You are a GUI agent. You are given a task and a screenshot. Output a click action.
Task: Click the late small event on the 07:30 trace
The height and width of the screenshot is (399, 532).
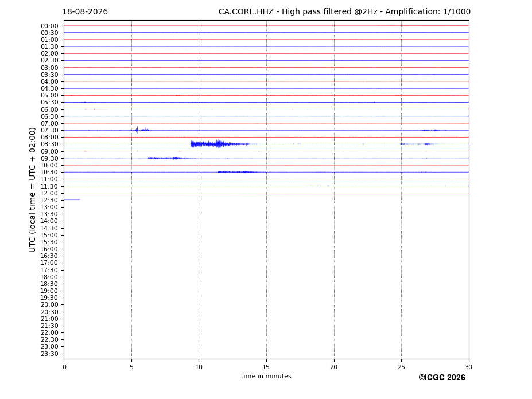[431, 130]
